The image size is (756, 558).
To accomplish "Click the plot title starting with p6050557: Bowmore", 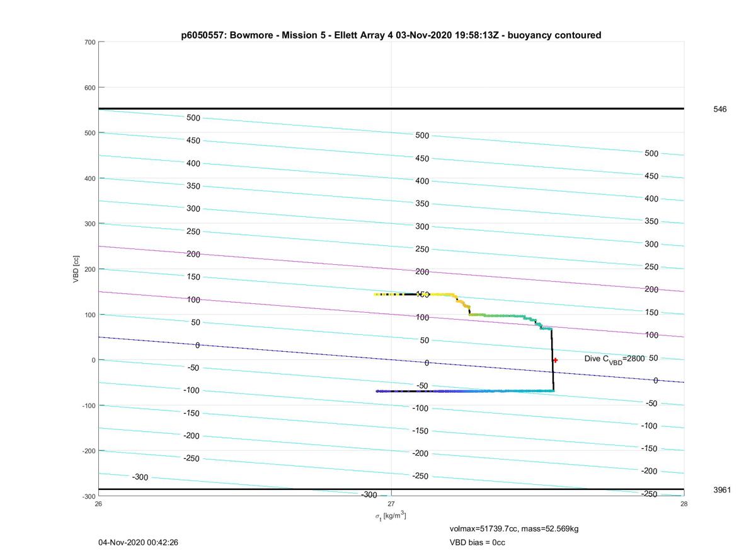I will (391, 35).
